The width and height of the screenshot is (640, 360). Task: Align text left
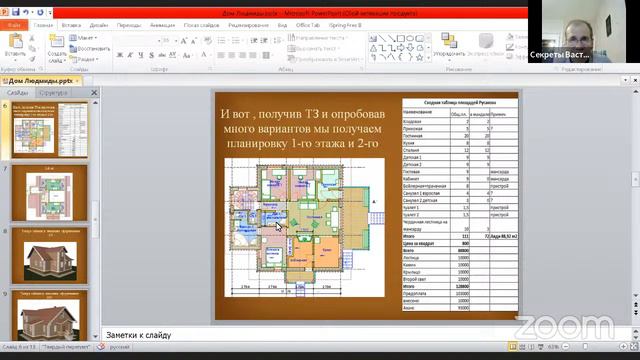[x=221, y=55]
